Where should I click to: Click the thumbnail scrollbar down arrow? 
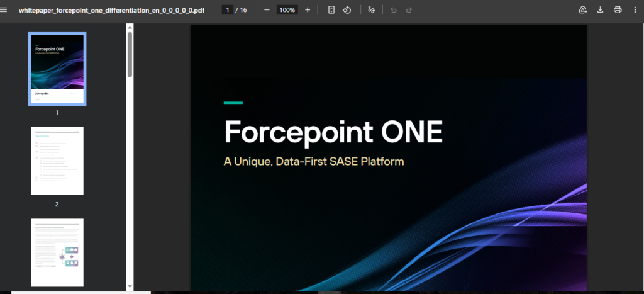130,286
